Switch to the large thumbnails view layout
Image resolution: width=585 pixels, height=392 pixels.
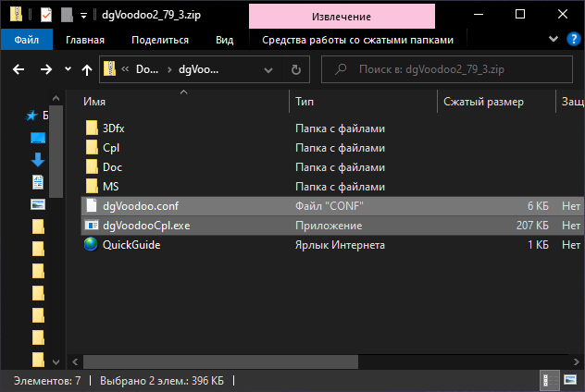[569, 380]
